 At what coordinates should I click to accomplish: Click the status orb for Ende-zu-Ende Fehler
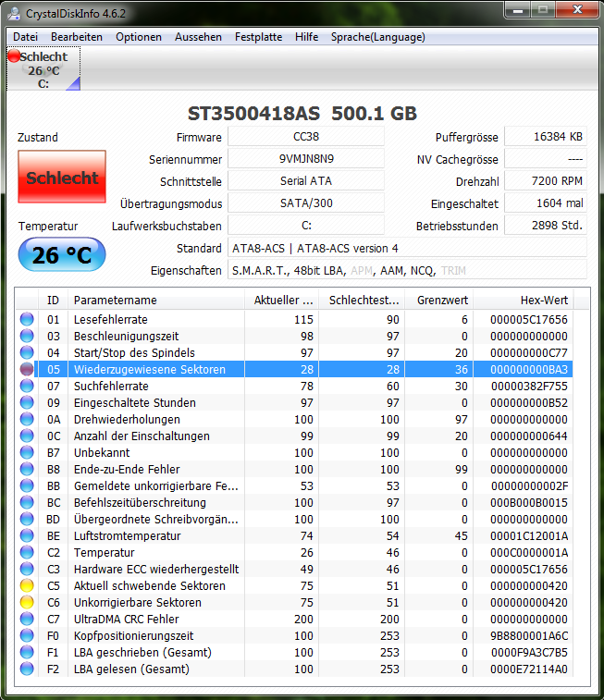point(27,469)
